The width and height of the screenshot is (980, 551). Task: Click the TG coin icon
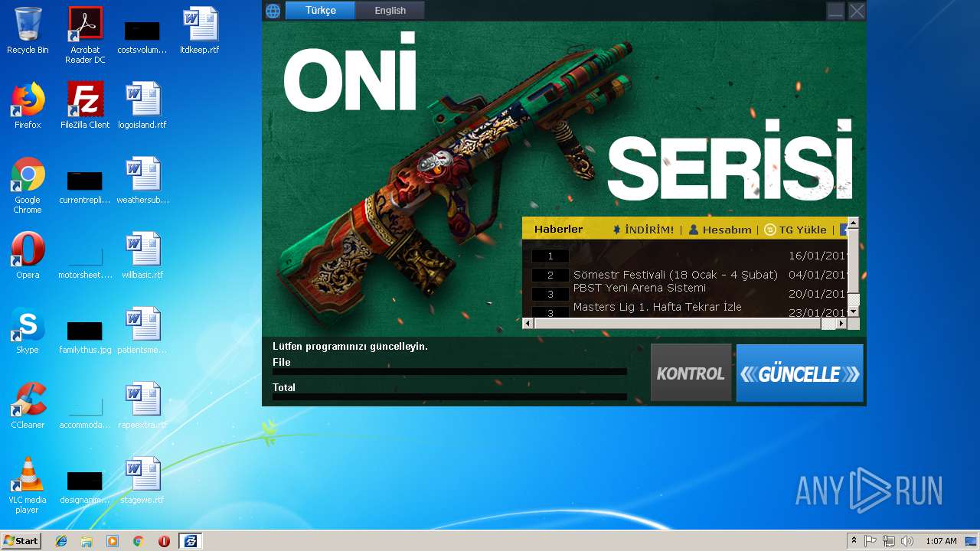tap(770, 230)
